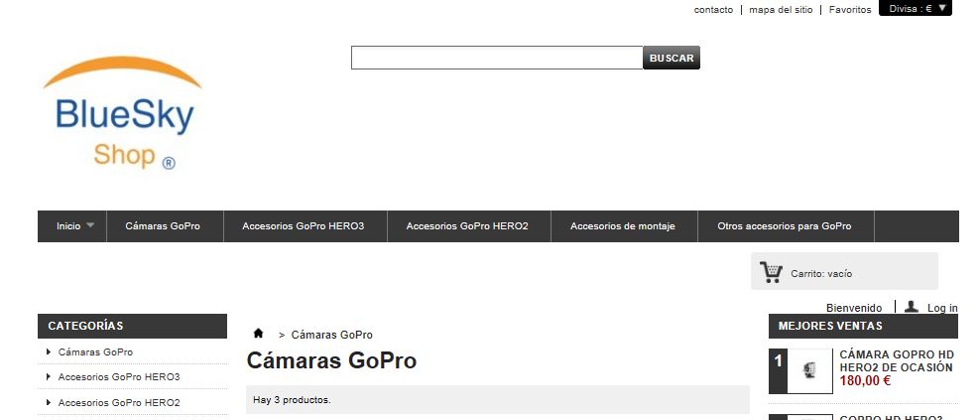Screen dimensions: 980x420
Task: Open Otros accesorios para GoPro menu
Action: [785, 226]
